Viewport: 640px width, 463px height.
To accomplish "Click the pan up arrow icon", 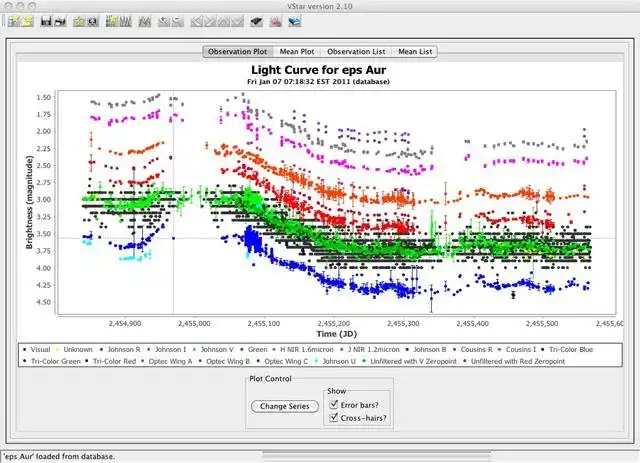I will (225, 20).
